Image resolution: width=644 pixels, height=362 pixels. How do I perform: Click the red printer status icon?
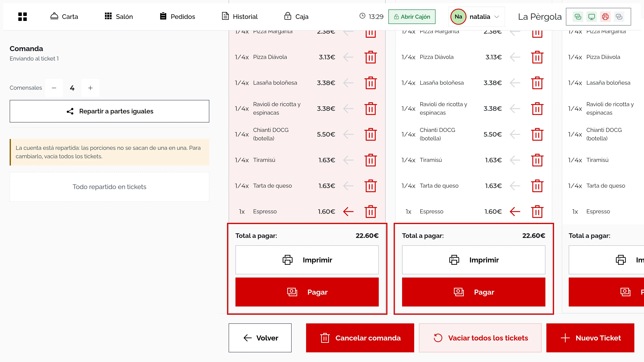click(605, 17)
